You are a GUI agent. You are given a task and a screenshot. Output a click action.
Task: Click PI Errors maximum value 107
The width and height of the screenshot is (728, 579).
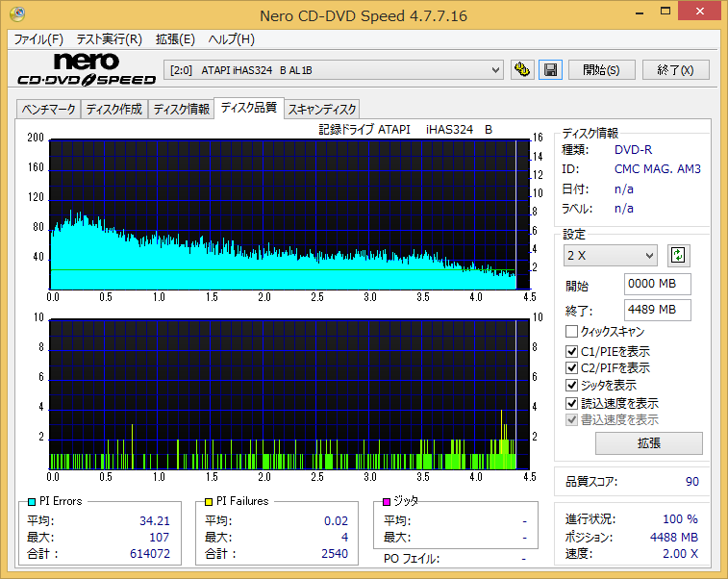(160, 538)
